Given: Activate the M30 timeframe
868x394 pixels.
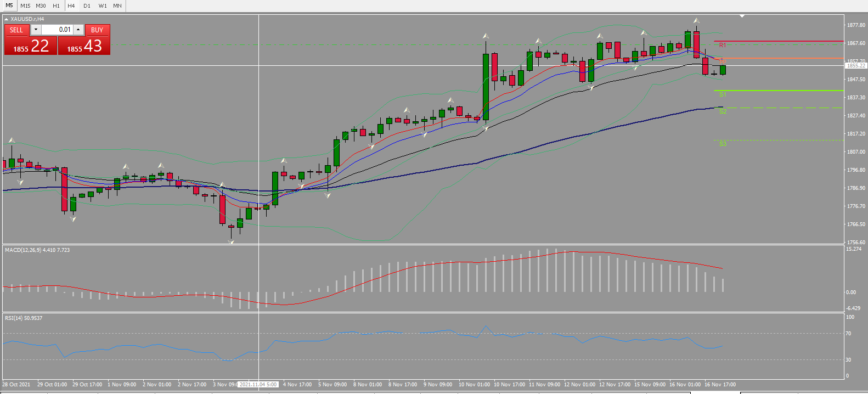Looking at the screenshot, I should click(41, 5).
